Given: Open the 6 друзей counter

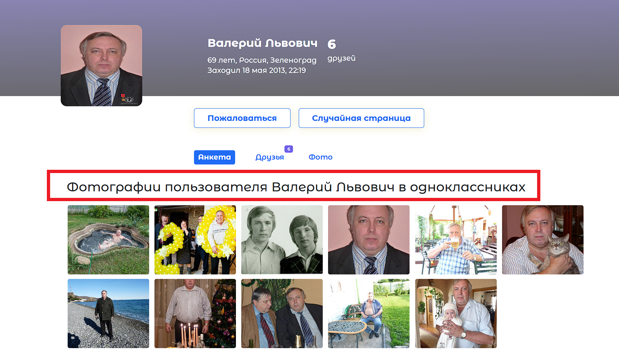Looking at the screenshot, I should coord(341,50).
